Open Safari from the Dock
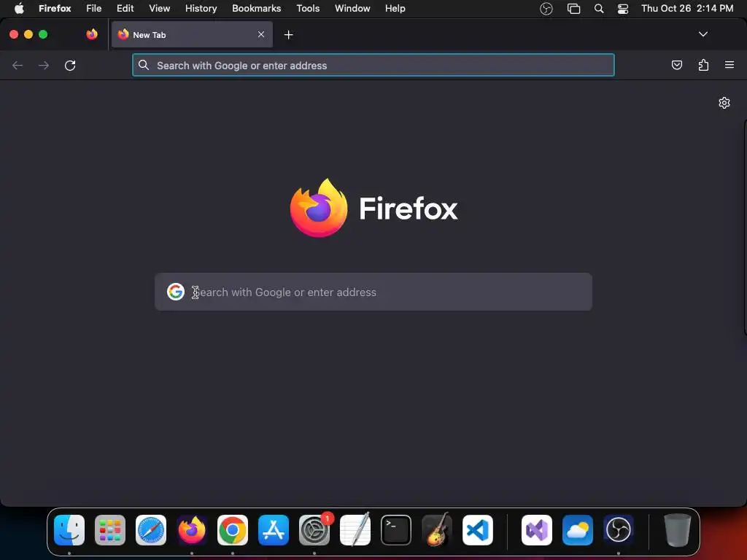This screenshot has height=560, width=747. tap(151, 530)
